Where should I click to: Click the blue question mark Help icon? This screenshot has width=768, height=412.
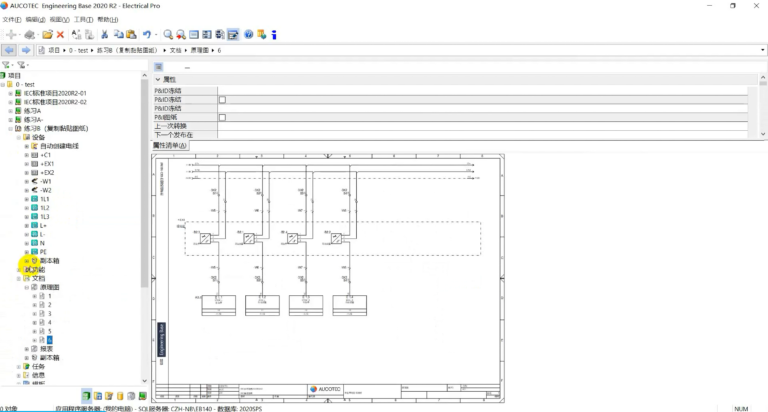[249, 35]
